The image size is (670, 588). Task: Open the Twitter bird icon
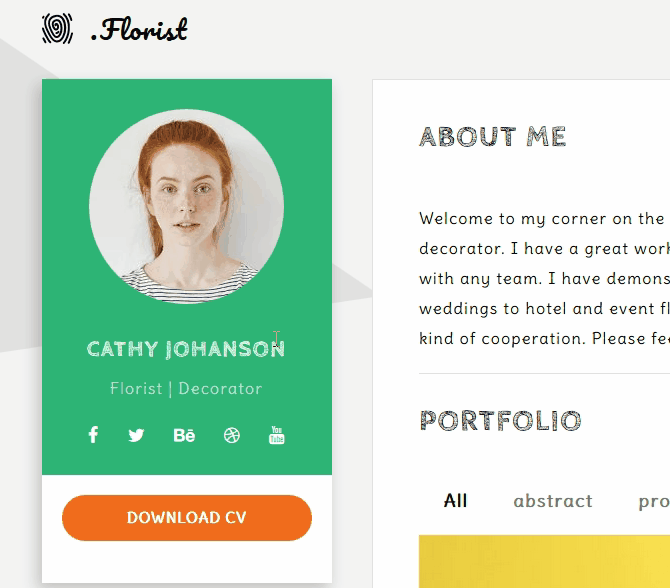click(x=136, y=435)
